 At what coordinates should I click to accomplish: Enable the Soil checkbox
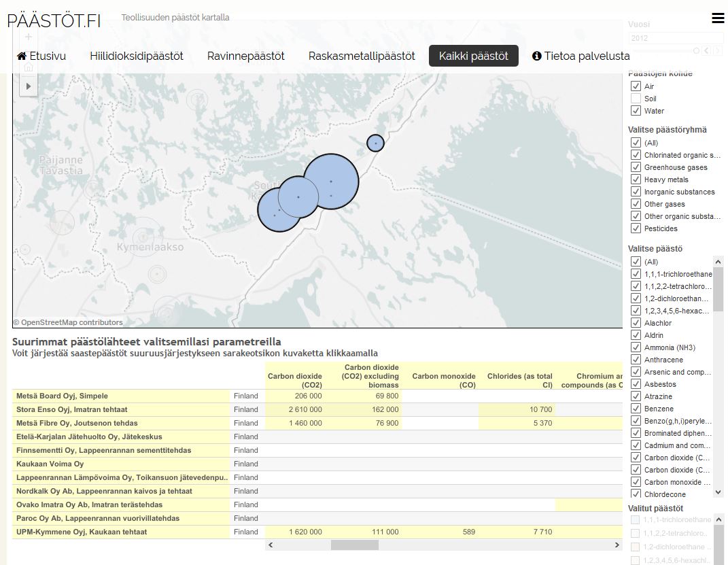coord(636,99)
